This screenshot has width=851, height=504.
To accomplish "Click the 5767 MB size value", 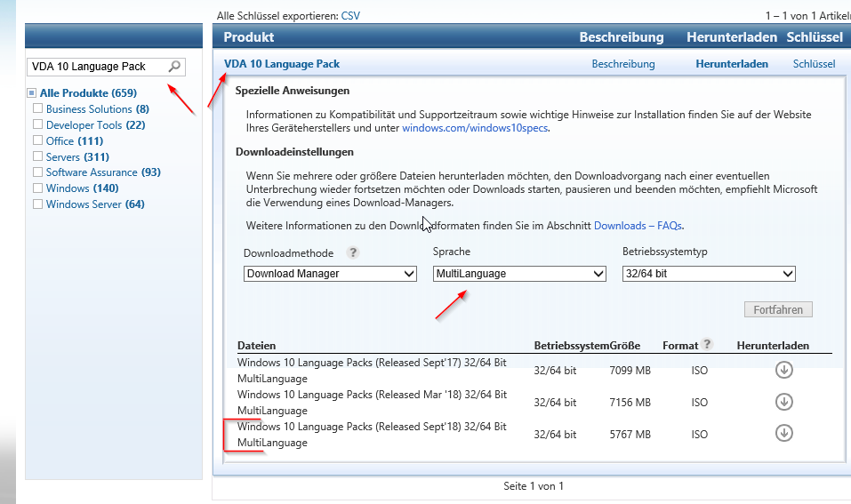I will click(x=630, y=435).
